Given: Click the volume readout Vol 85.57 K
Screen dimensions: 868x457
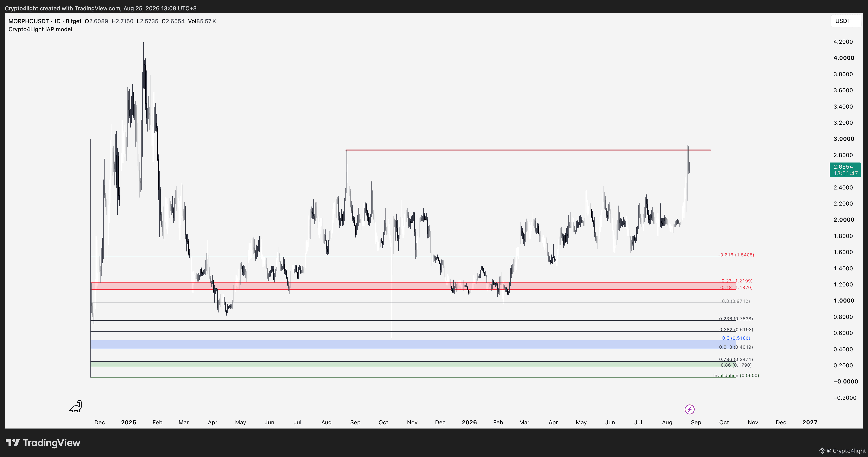Looking at the screenshot, I should click(202, 21).
